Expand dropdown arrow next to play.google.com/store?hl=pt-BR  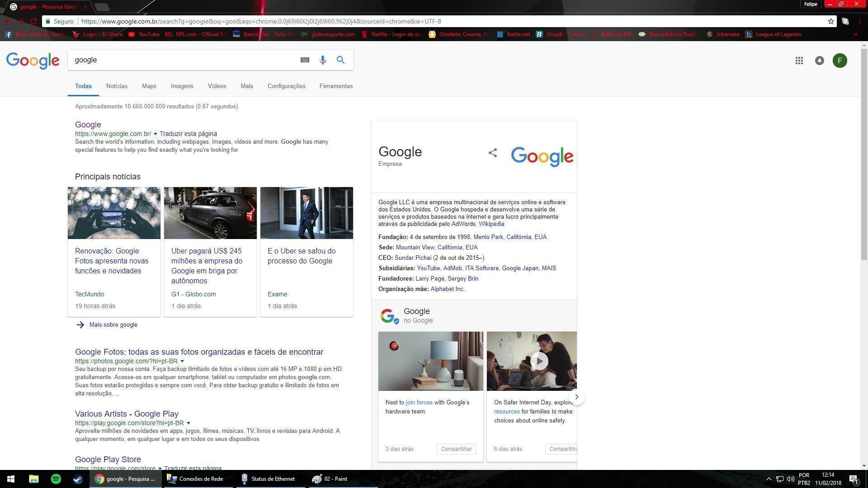coord(189,423)
